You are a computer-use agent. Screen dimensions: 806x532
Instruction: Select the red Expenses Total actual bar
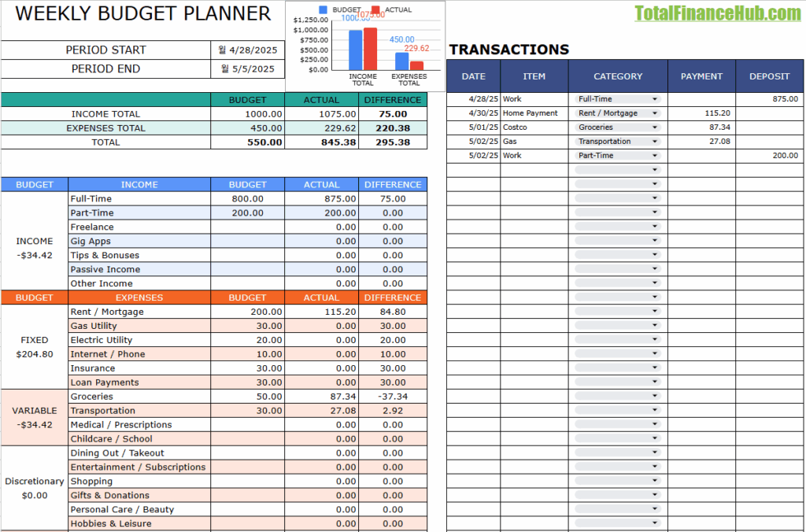[x=417, y=66]
